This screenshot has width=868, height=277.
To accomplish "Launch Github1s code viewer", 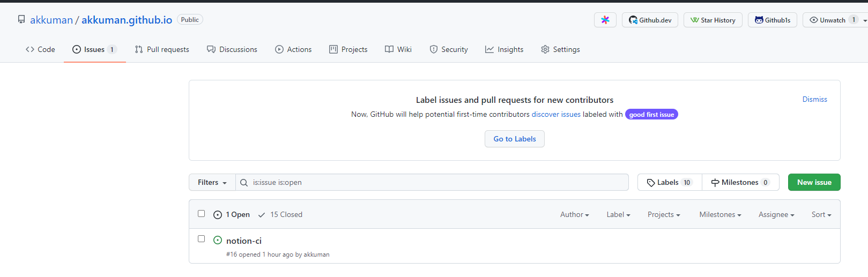I will click(772, 20).
